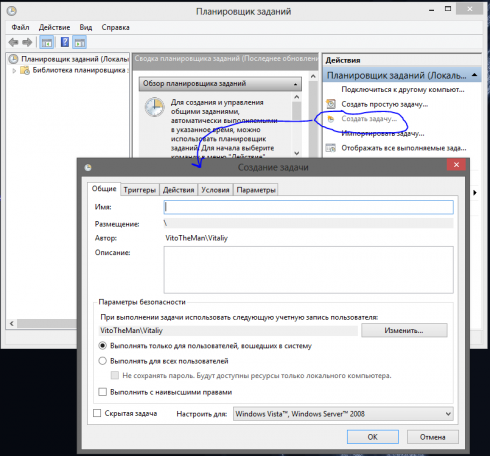The height and width of the screenshot is (456, 490).
Task: Select 'Планировщик заданий (Локальный)' tree root
Action: coord(75,59)
